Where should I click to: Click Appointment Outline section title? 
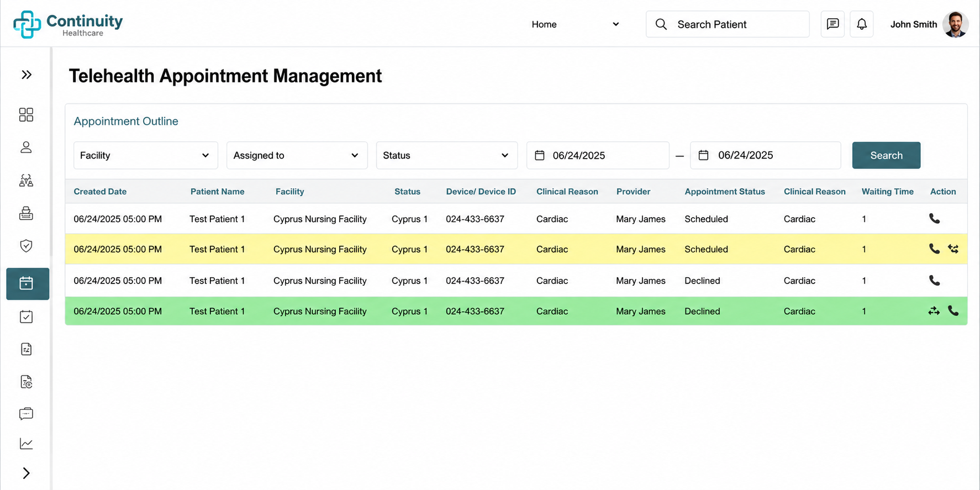[126, 121]
